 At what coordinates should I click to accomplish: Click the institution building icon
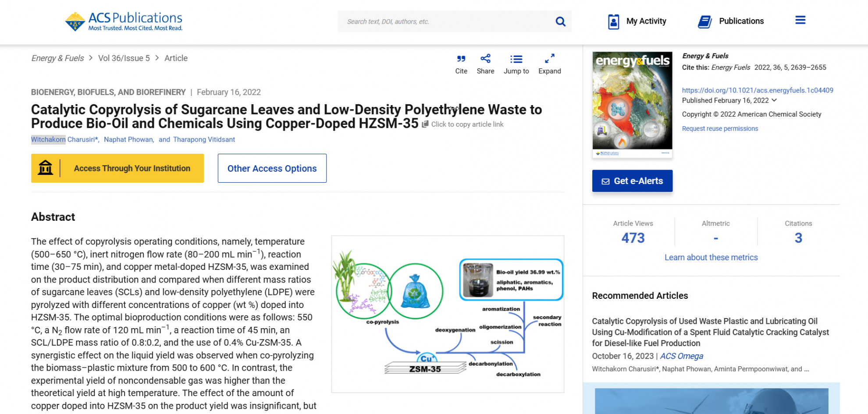click(x=45, y=168)
